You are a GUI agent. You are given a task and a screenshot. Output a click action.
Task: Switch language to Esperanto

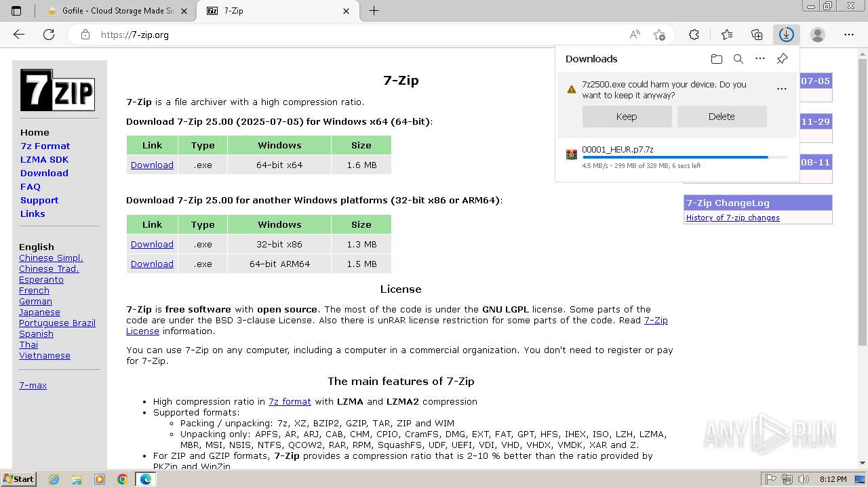41,279
